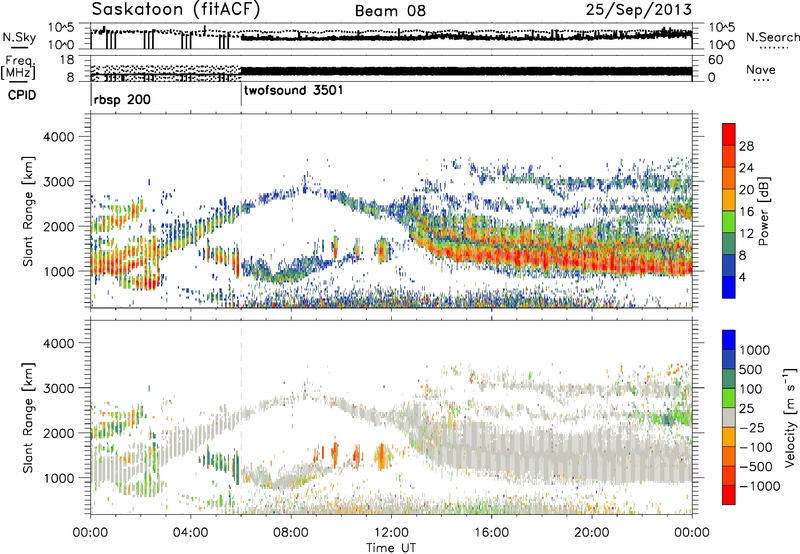Click the 'Beam 08' label

click(x=390, y=11)
